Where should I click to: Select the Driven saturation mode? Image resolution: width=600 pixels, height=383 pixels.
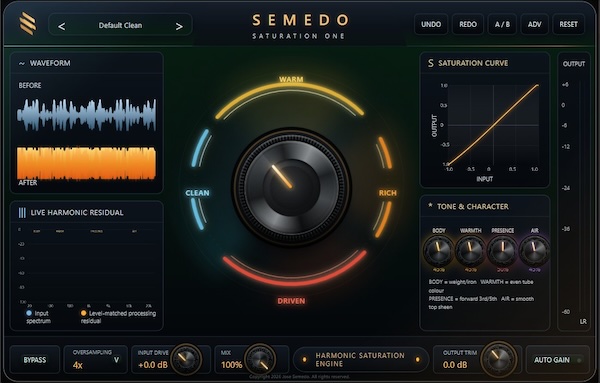[291, 301]
